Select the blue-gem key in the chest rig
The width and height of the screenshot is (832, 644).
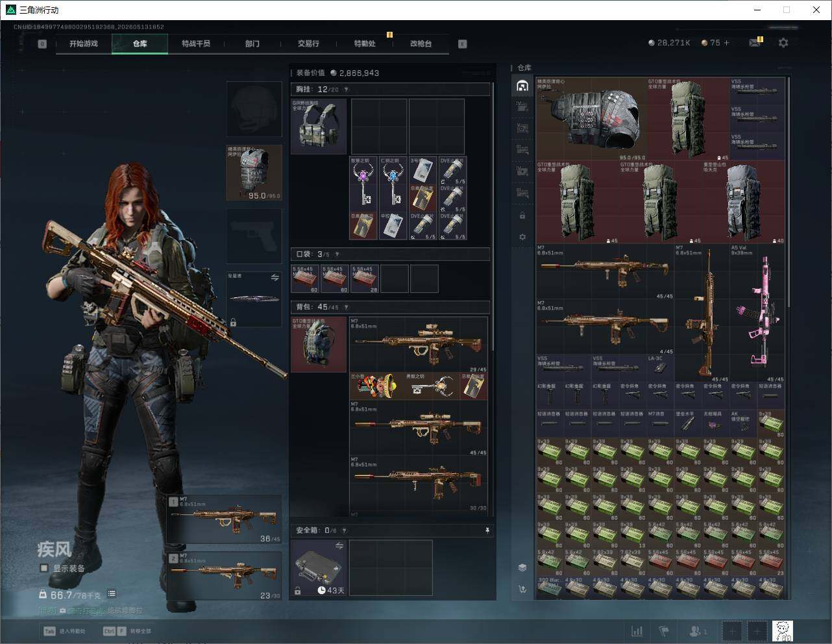[x=392, y=184]
